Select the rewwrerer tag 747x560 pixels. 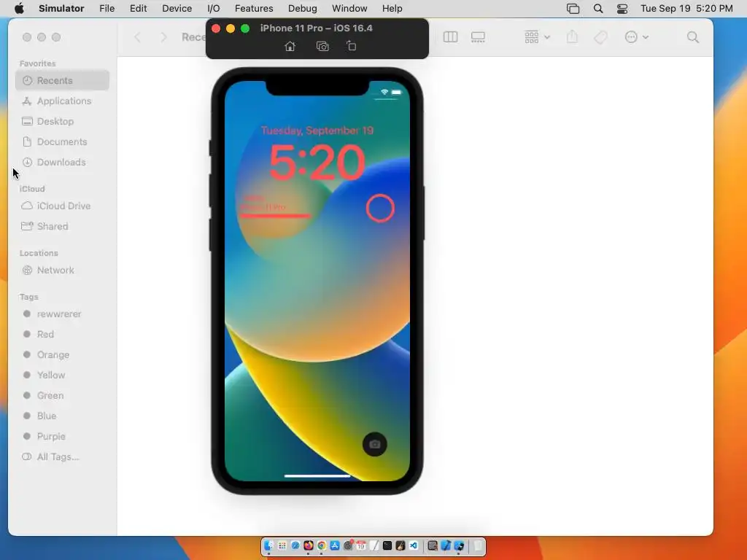(x=63, y=314)
